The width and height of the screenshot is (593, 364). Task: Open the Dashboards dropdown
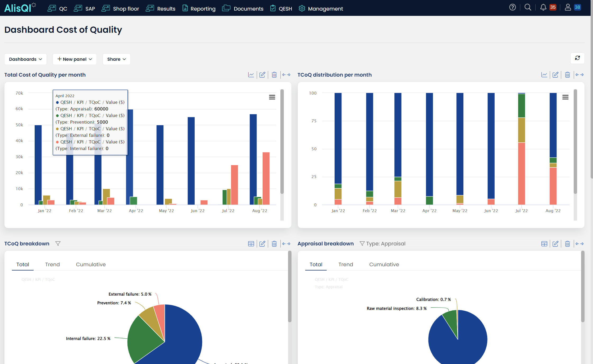coord(25,59)
